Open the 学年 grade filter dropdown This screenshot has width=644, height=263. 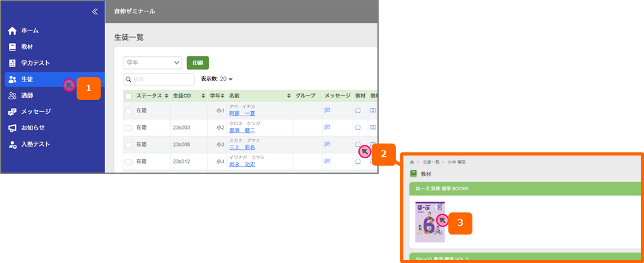click(x=152, y=63)
